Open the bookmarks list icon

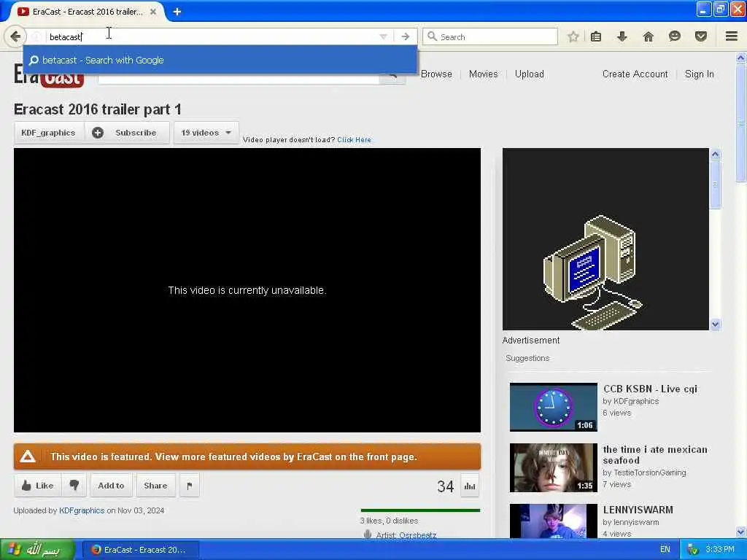click(596, 36)
